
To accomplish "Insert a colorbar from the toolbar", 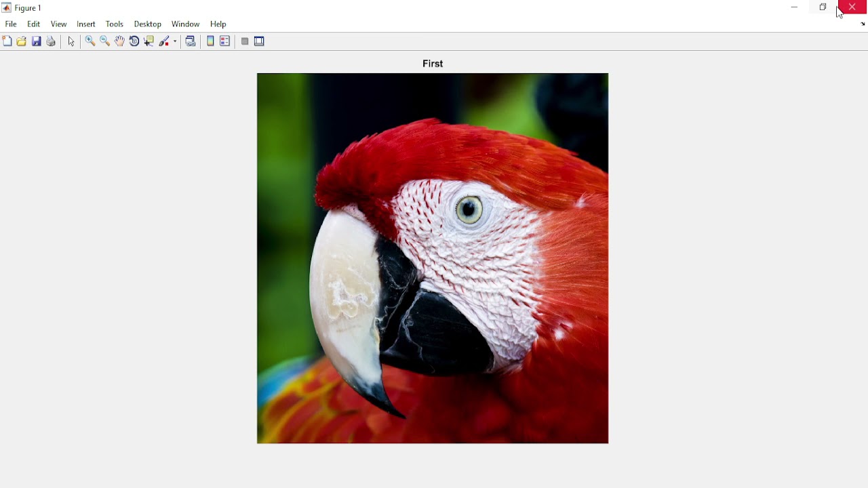I will 210,41.
